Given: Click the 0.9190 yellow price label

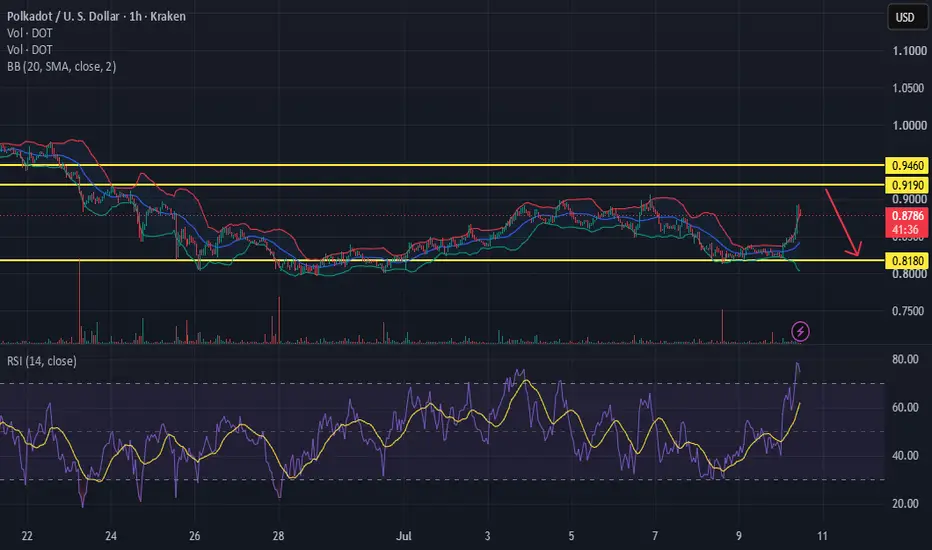Looking at the screenshot, I should pyautogui.click(x=907, y=185).
